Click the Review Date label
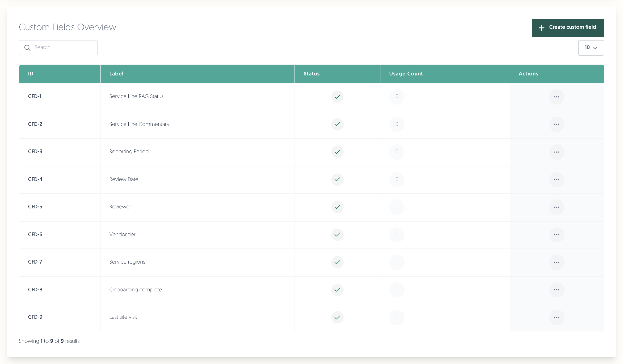Screen dimensions: 623x364 (124, 179)
